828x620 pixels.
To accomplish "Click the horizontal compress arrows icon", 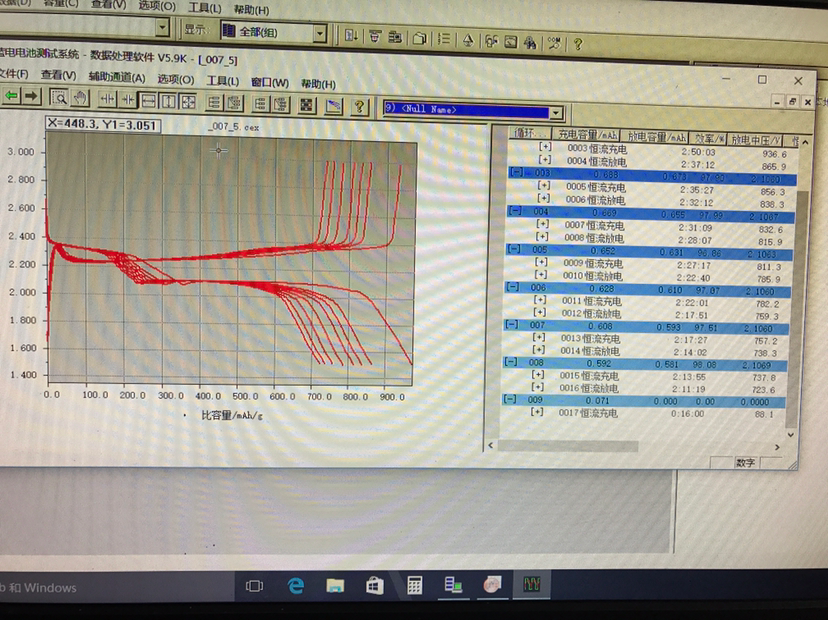I will coord(127,99).
